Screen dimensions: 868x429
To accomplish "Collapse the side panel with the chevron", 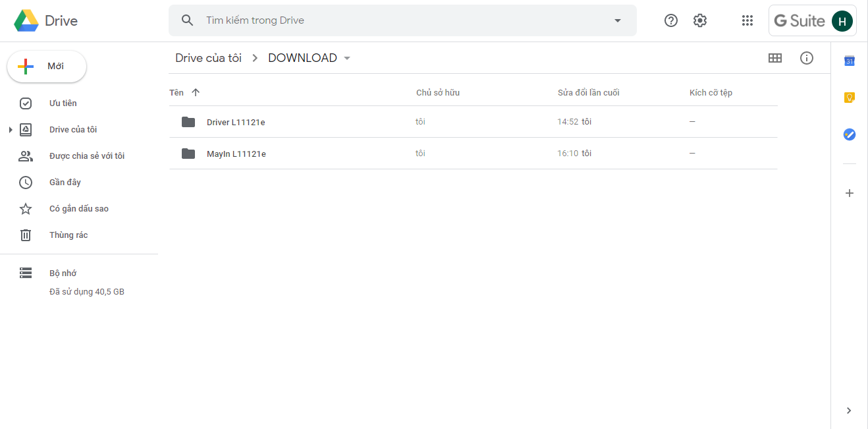I will pos(849,411).
